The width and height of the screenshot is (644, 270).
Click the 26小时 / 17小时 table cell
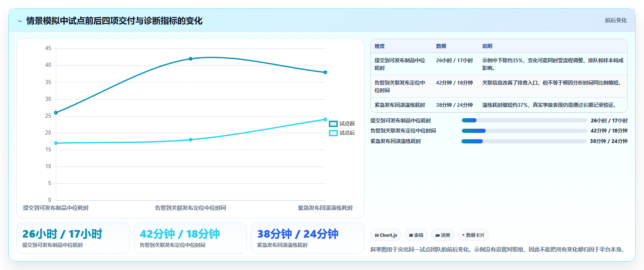tap(454, 61)
